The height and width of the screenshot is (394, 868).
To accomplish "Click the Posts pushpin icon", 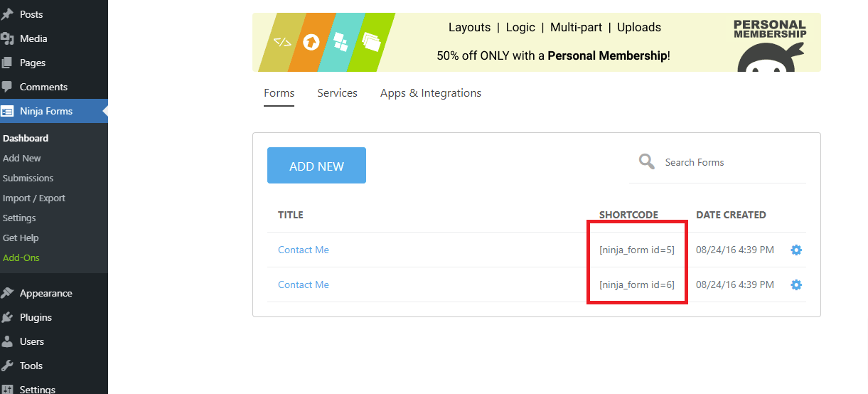I will click(7, 14).
